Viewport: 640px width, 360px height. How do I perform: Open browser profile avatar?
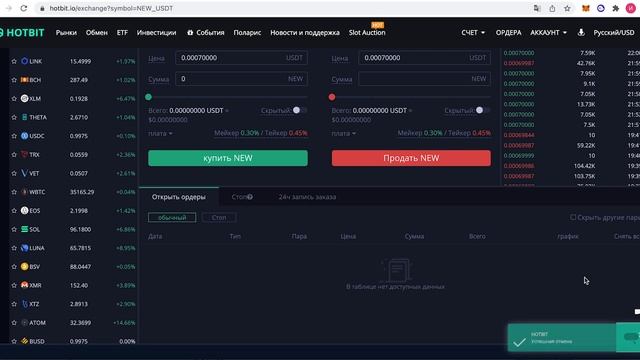pyautogui.click(x=631, y=8)
